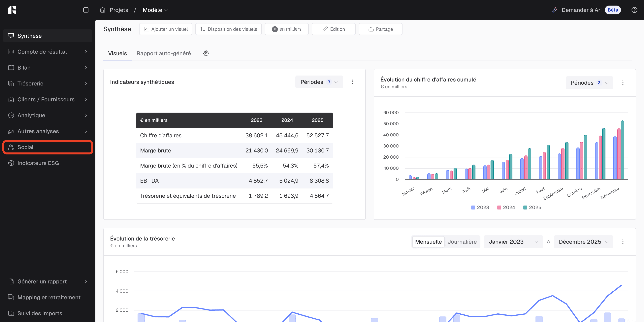Open the Janvier 2023 start date dropdown
The height and width of the screenshot is (322, 644).
tap(513, 242)
